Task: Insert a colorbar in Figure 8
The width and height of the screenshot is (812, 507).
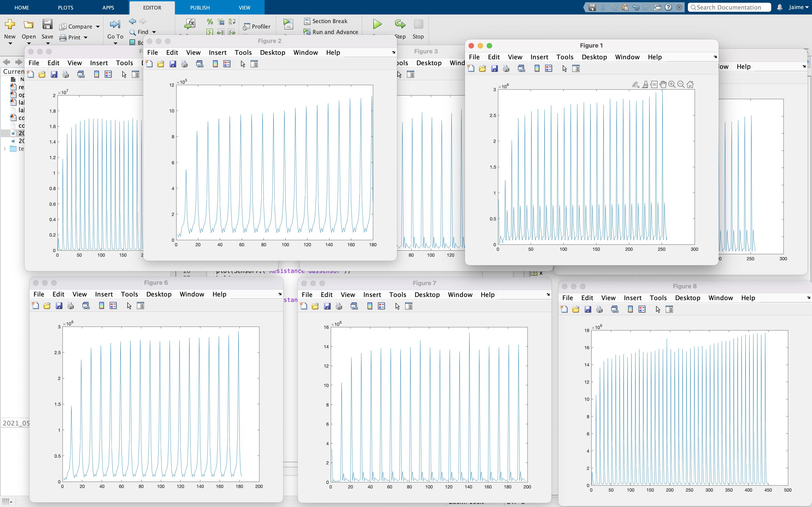Action: tap(631, 309)
